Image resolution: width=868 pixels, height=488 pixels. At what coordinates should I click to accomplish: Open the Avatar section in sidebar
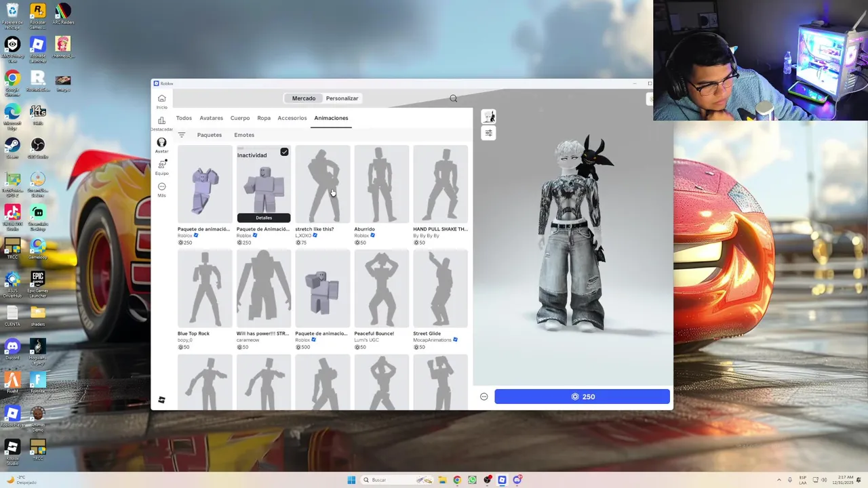(161, 145)
